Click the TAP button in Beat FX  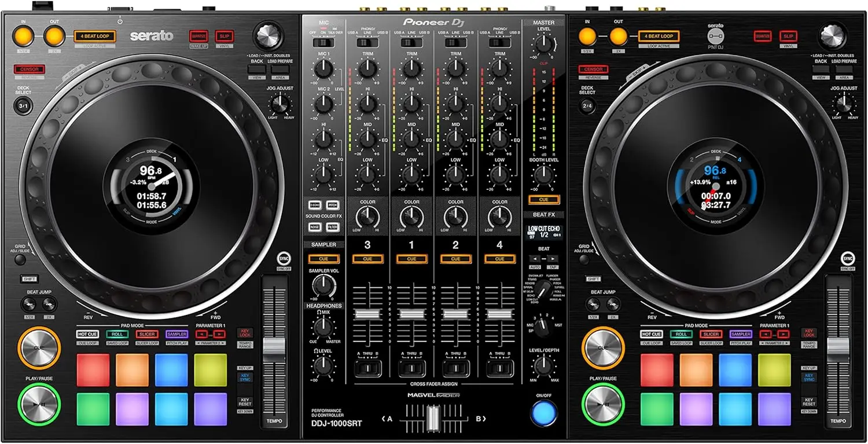point(552,267)
